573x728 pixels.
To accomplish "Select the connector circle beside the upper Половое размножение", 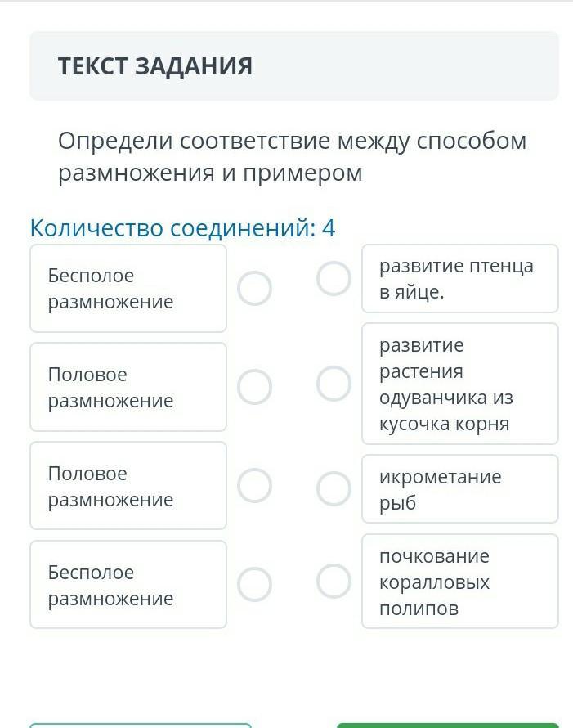I will pyautogui.click(x=254, y=388).
